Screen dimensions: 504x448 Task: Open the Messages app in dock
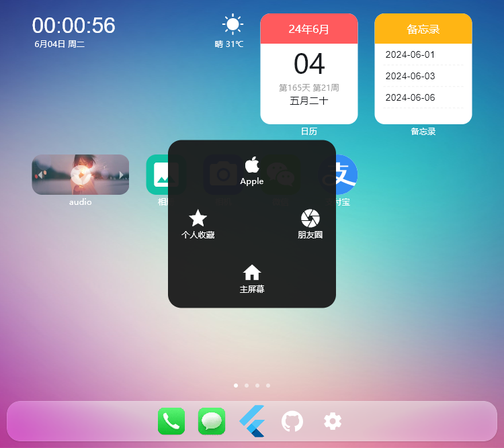point(212,421)
